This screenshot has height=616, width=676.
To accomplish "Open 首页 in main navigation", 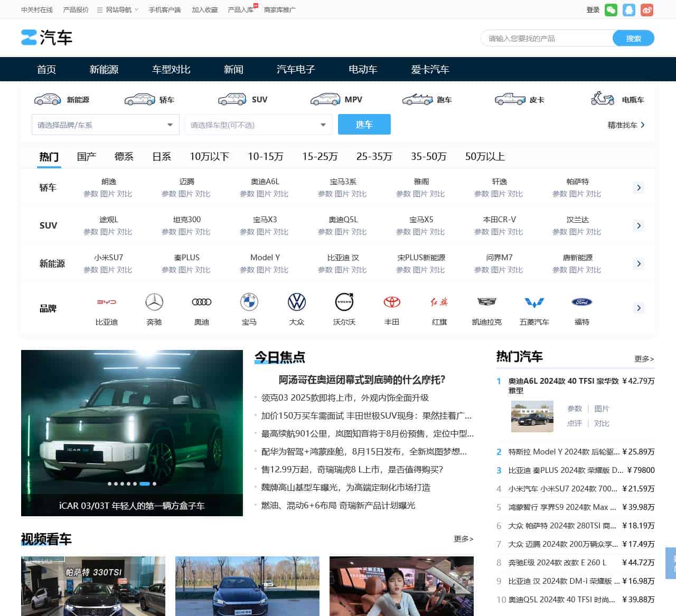I will [46, 69].
